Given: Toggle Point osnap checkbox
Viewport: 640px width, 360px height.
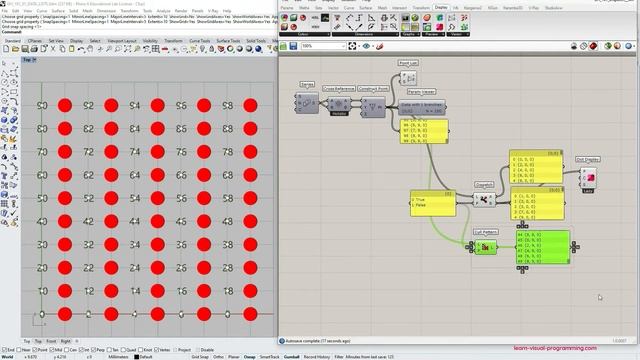Looking at the screenshot, I should coord(35,350).
